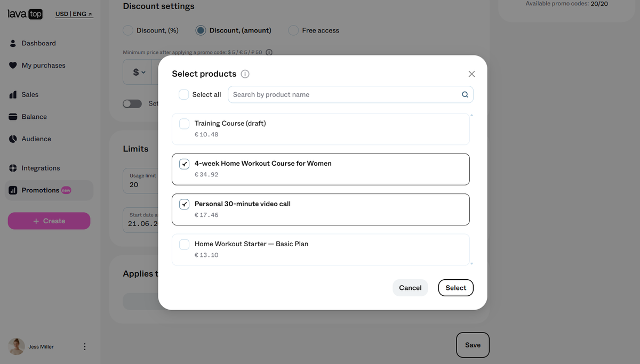Screen dimensions: 640x364
Task: Check the Select all checkbox
Action: 183,94
